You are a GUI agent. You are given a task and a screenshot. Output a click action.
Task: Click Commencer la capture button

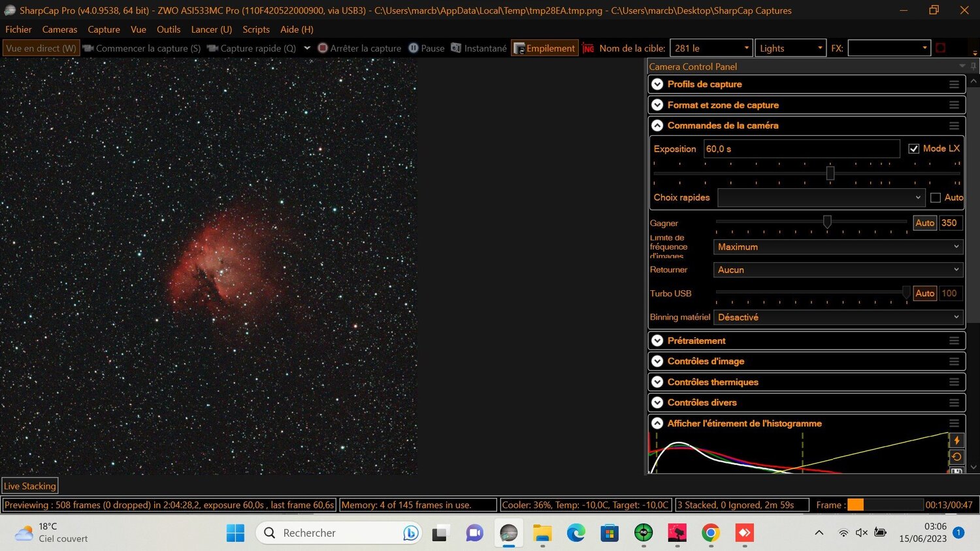pyautogui.click(x=142, y=48)
